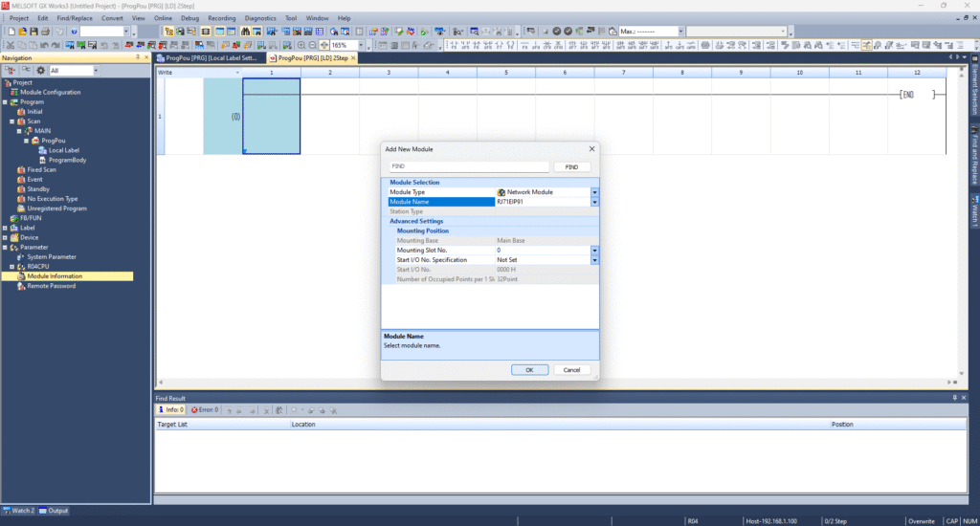Switch to ProgPou [PRG] Local Label Setting tab
The width and height of the screenshot is (980, 526).
[211, 58]
